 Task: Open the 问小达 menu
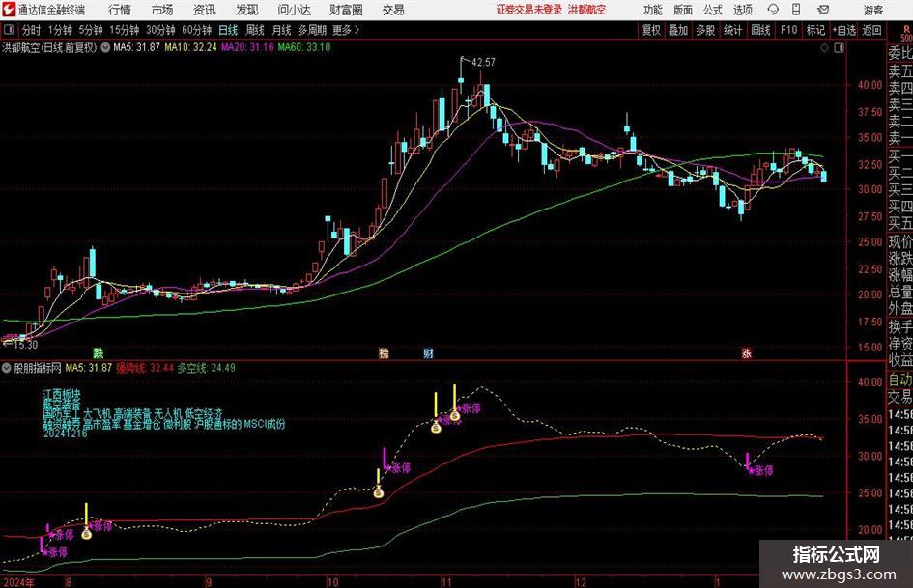tap(294, 10)
